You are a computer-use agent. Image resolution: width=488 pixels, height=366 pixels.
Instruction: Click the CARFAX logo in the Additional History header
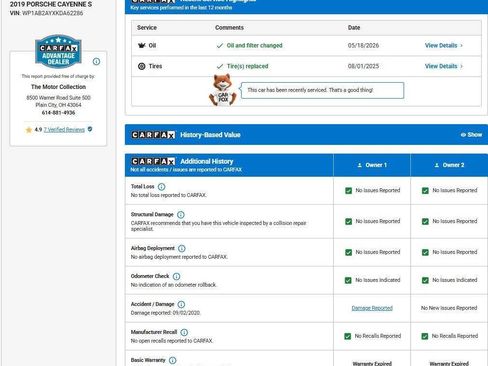pyautogui.click(x=153, y=161)
